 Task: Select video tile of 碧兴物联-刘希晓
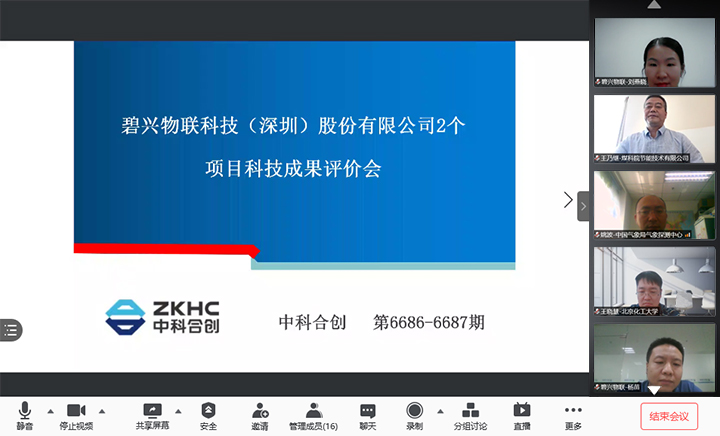[654, 52]
